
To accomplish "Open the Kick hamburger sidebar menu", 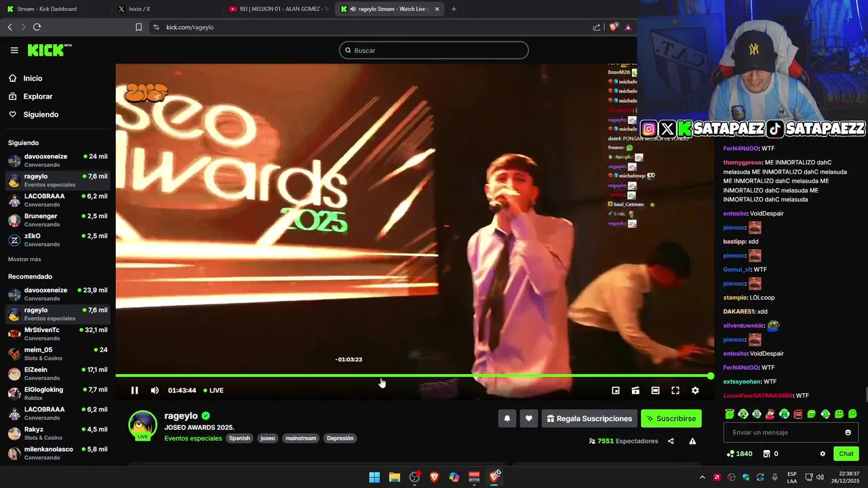I will tap(14, 50).
